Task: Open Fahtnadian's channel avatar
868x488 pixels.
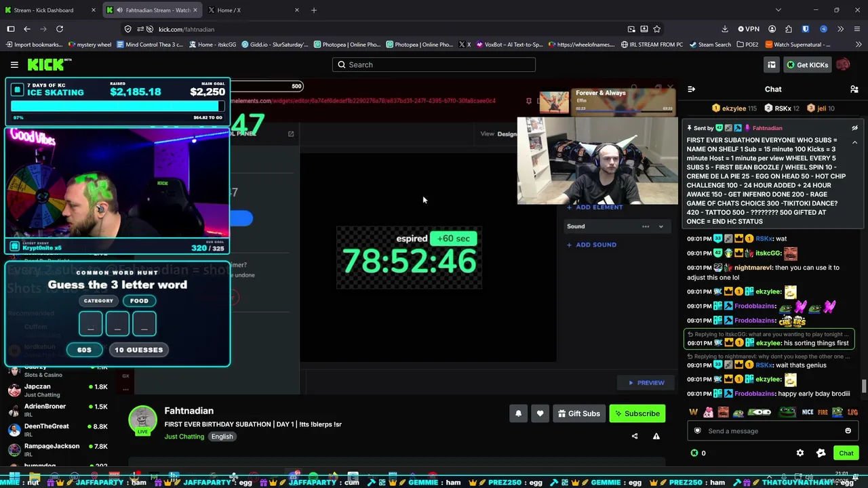Action: click(142, 420)
